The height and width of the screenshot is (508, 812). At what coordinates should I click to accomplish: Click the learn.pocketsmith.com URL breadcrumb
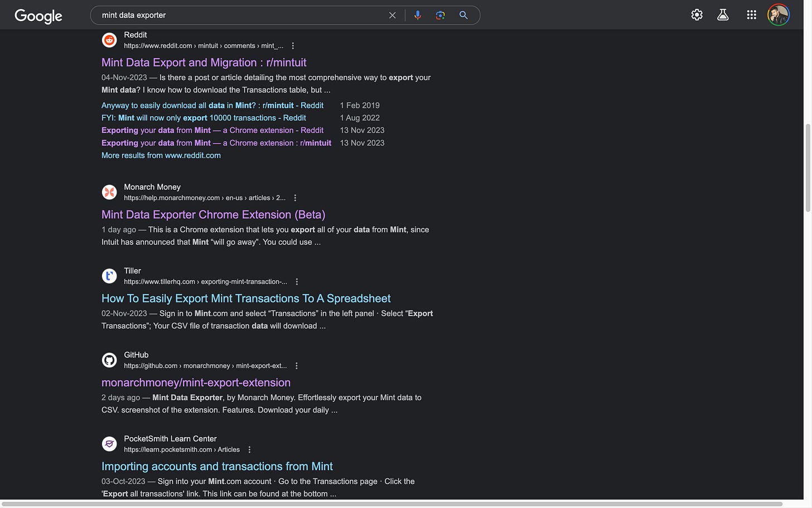tap(182, 449)
